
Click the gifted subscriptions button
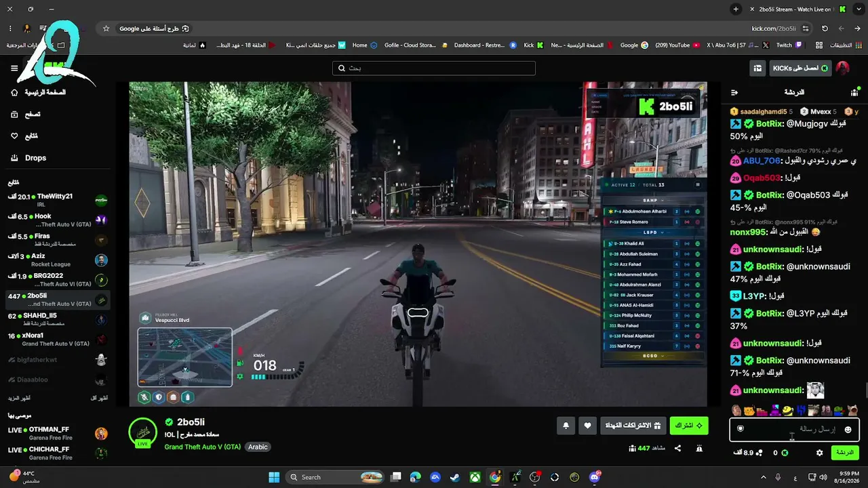click(633, 426)
